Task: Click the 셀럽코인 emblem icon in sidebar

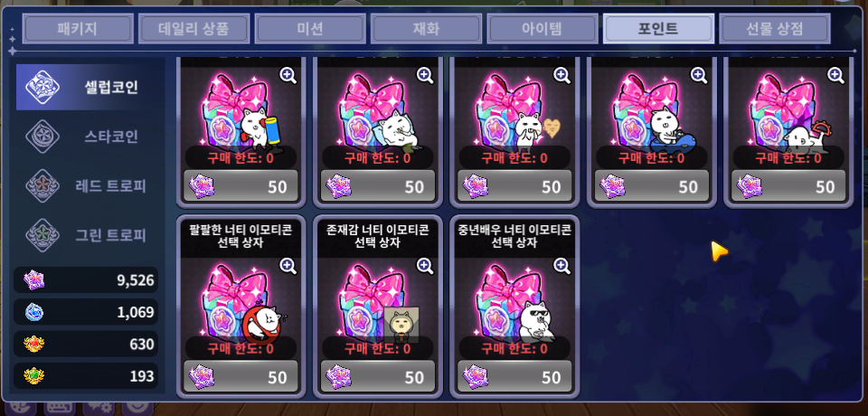Action: [x=43, y=88]
